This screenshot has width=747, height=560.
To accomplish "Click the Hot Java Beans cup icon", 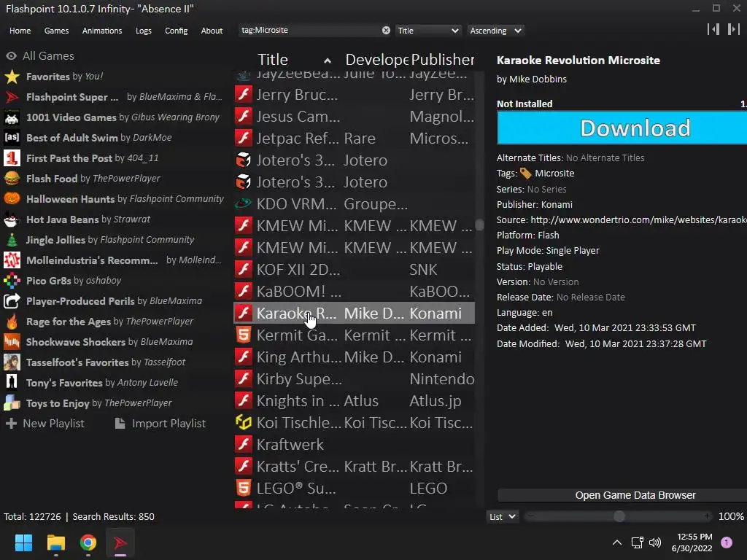I will pyautogui.click(x=12, y=219).
